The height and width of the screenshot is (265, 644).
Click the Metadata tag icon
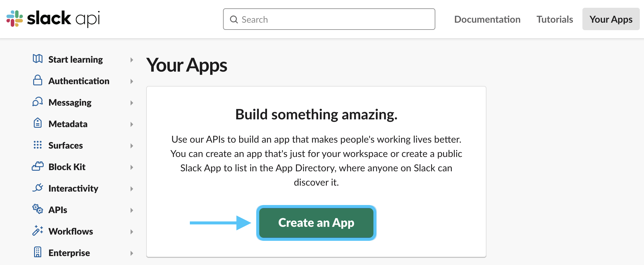click(x=38, y=123)
